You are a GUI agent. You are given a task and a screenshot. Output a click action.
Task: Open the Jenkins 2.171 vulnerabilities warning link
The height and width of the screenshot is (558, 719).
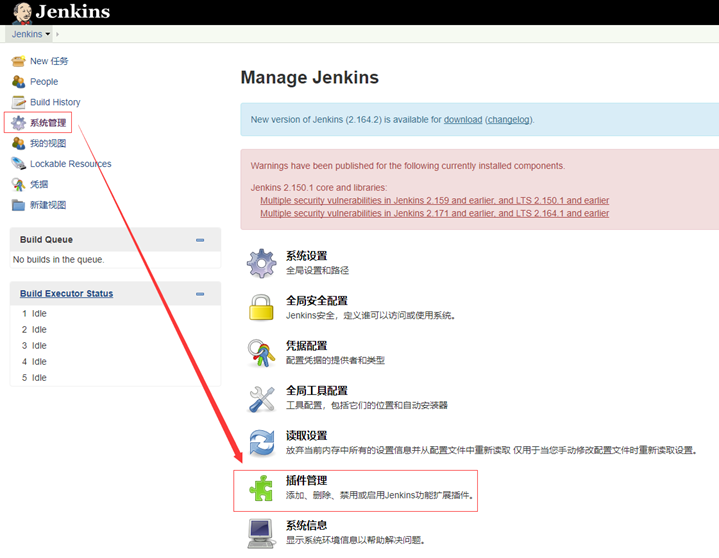(435, 213)
